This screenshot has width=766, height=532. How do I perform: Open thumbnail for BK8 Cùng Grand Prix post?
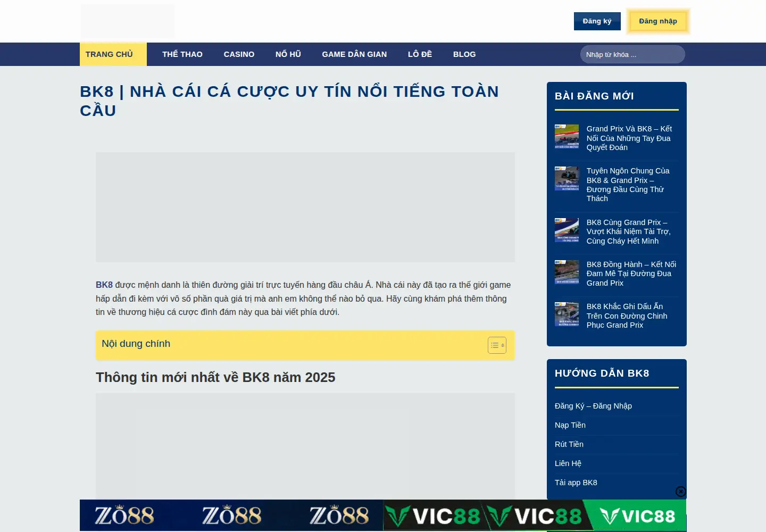pos(567,230)
